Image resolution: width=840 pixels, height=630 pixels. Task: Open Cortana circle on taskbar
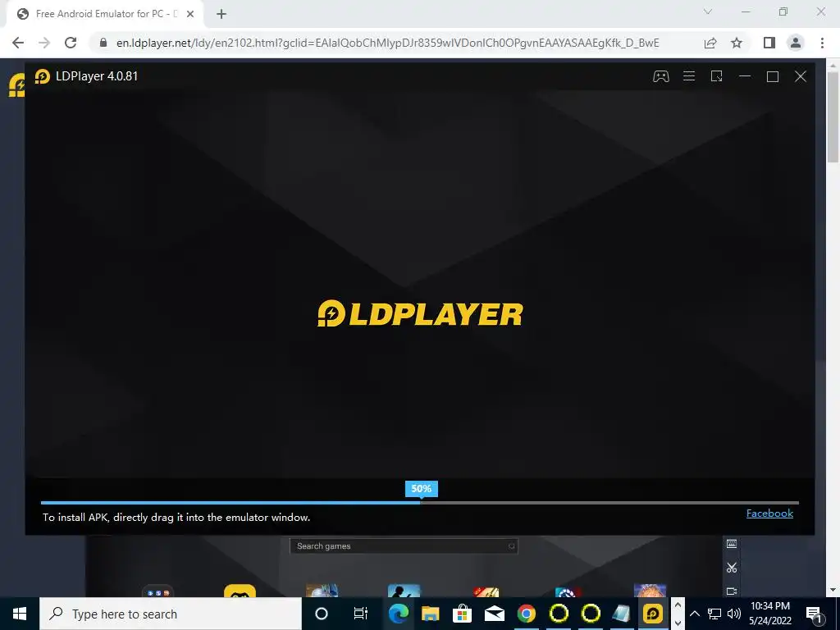322,614
